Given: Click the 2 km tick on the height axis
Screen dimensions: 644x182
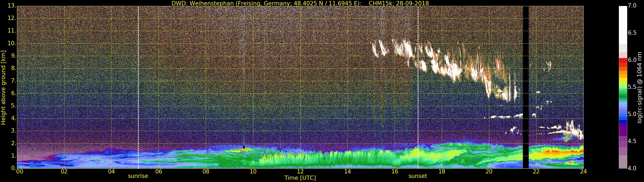Looking at the screenshot, I should 14,143.
